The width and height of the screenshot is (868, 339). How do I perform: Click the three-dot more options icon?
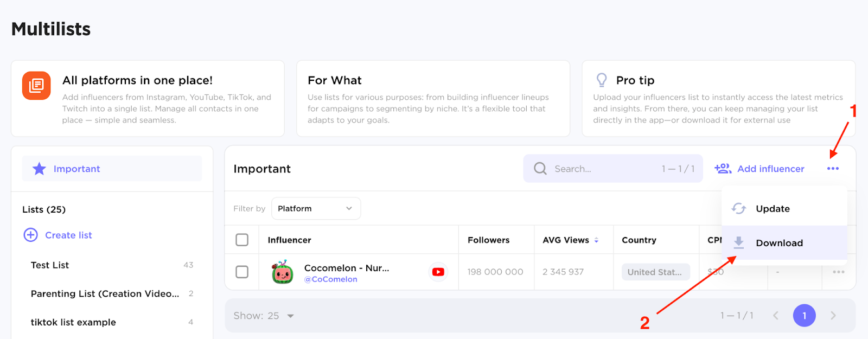click(833, 169)
